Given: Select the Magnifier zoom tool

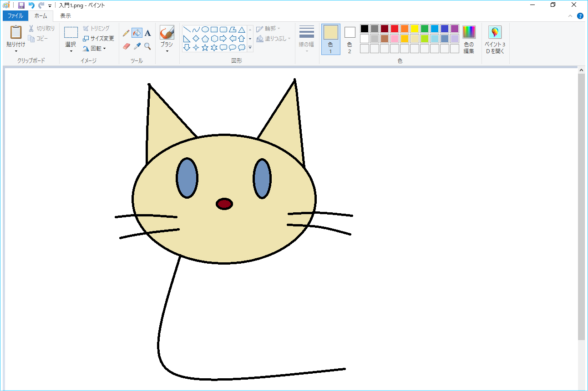Looking at the screenshot, I should (x=147, y=46).
